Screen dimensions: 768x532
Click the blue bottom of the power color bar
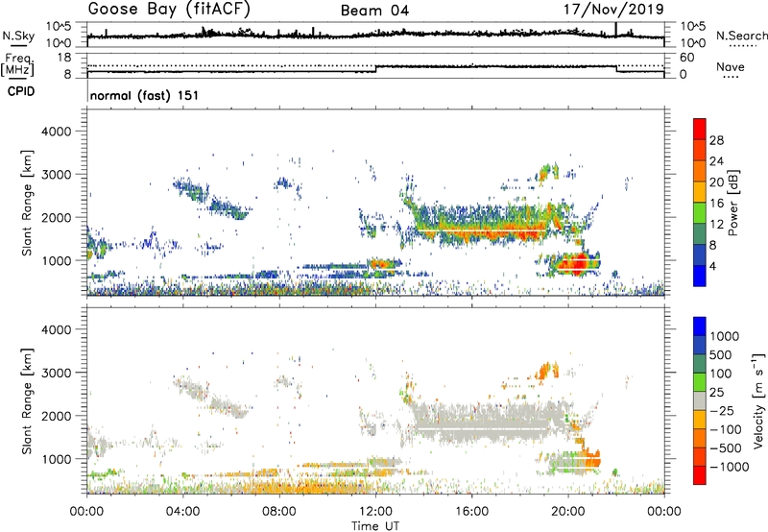click(x=700, y=276)
